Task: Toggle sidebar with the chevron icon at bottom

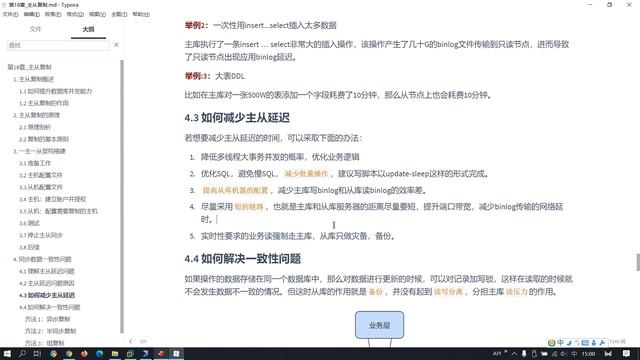Action: coord(131,342)
